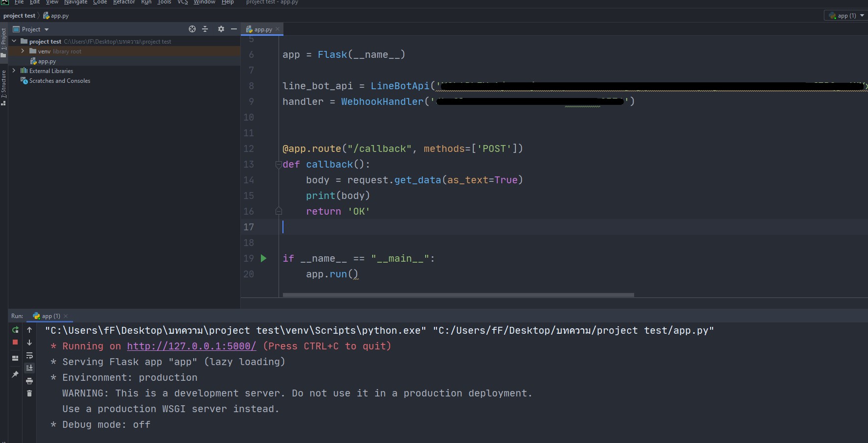This screenshot has width=868, height=443.
Task: Click the editor horizontal scrollbar
Action: 458,295
